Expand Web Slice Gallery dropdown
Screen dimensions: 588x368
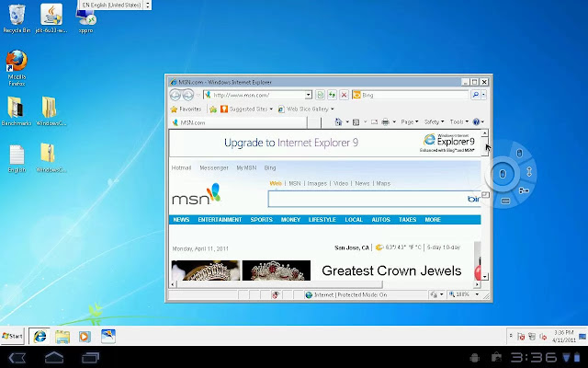tap(332, 109)
